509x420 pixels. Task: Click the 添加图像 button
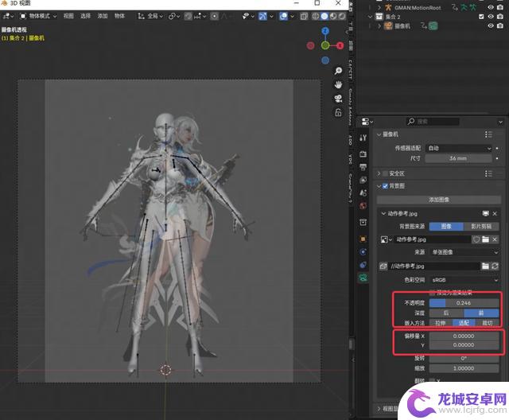coord(439,200)
